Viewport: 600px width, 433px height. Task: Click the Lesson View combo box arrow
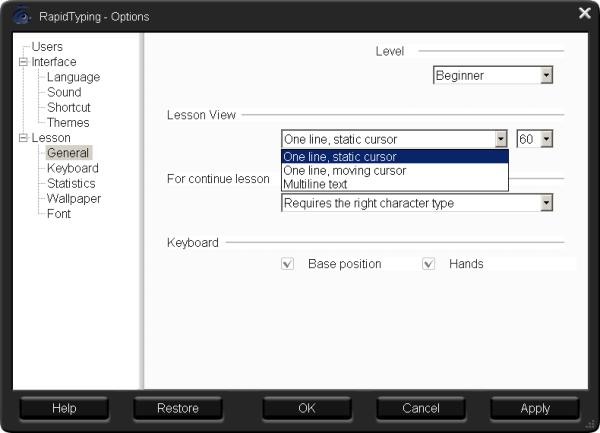tap(501, 139)
